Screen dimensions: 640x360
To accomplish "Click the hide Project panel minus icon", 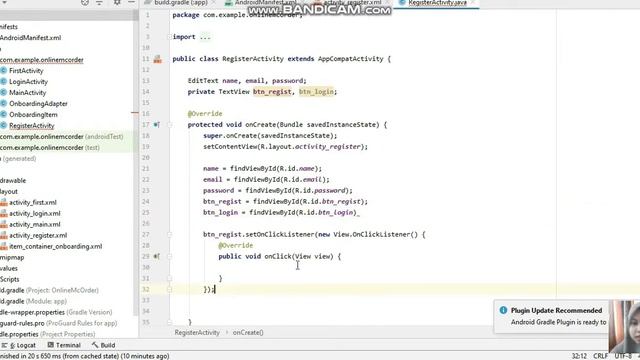I will tap(131, 2).
